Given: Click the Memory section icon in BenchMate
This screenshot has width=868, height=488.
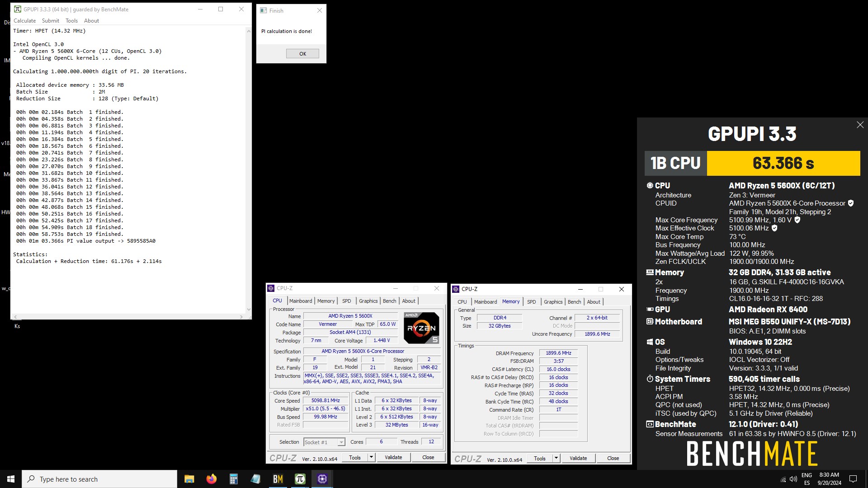Looking at the screenshot, I should 650,272.
